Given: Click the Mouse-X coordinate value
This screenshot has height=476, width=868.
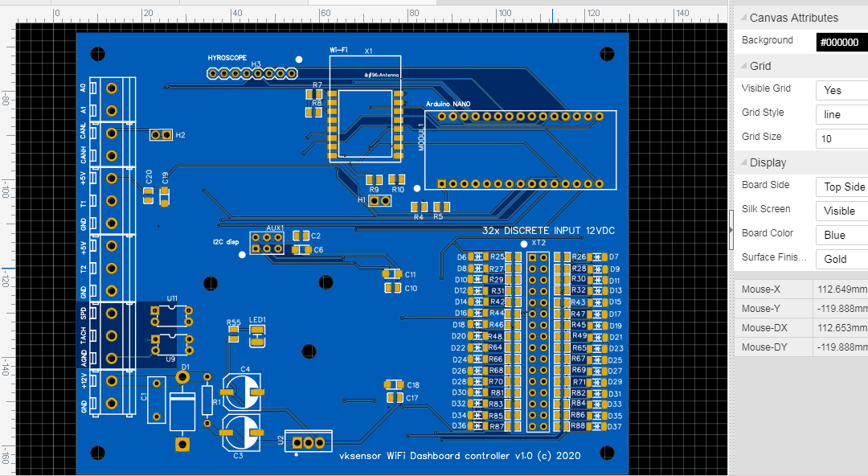Looking at the screenshot, I should 841,289.
